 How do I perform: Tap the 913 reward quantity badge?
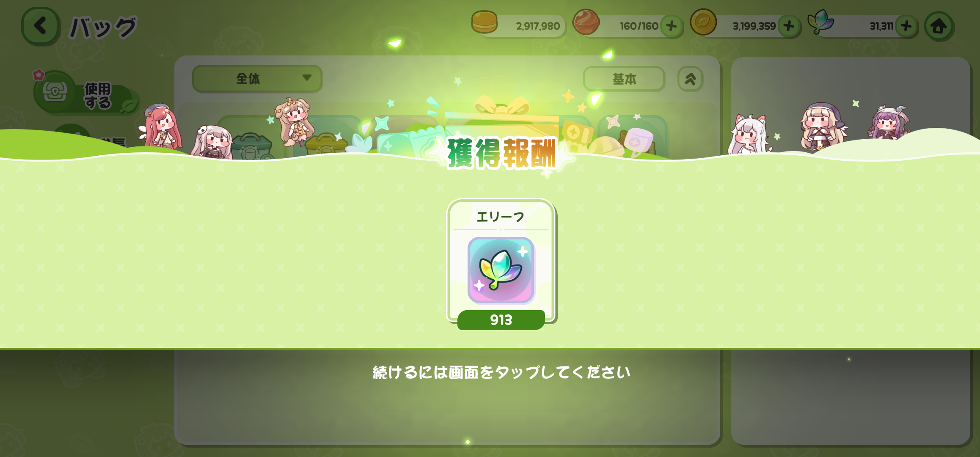(501, 320)
